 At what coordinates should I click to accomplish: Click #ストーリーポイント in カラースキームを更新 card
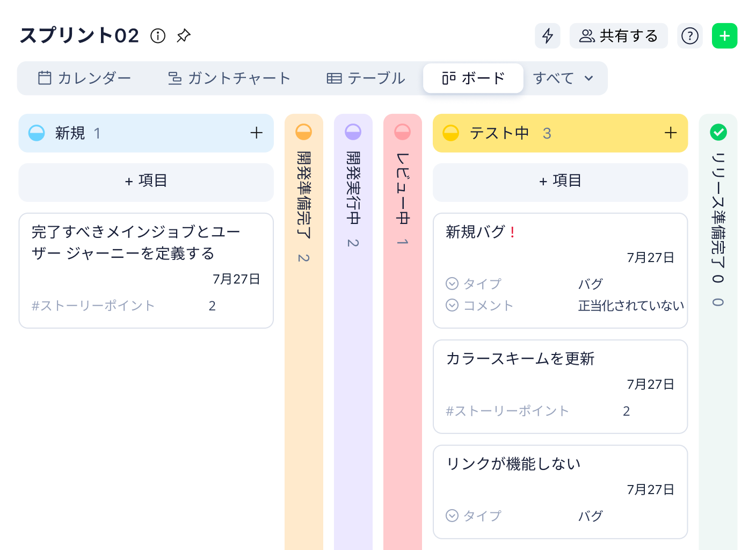(x=507, y=411)
